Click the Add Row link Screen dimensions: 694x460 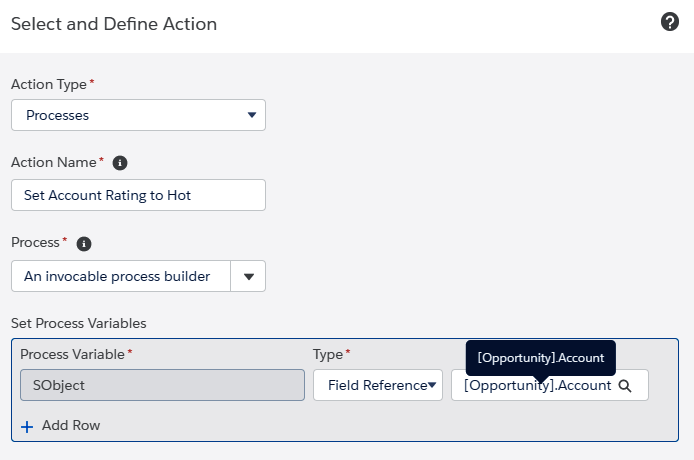pos(71,425)
